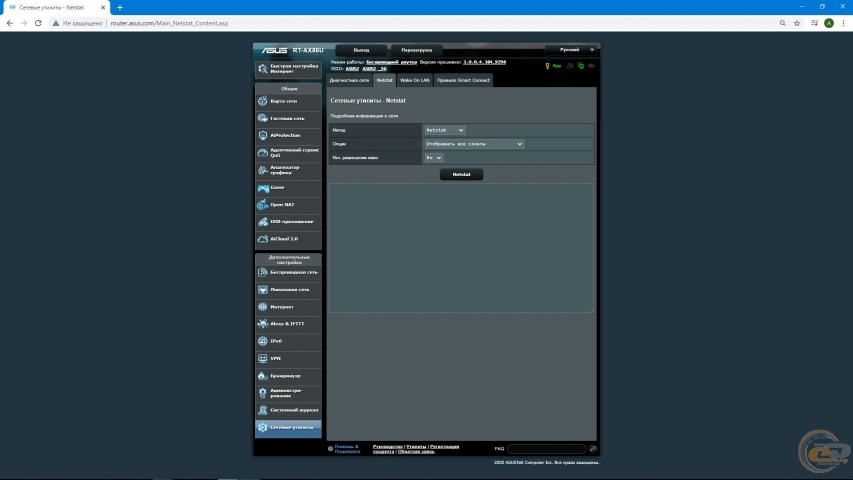853x480 pixels.
Task: Open AiCloud 2.0 cloud icon
Action: (263, 239)
